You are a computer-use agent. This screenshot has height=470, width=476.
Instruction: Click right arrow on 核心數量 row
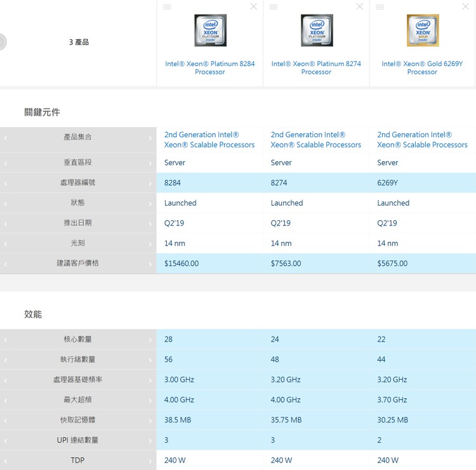click(x=150, y=340)
